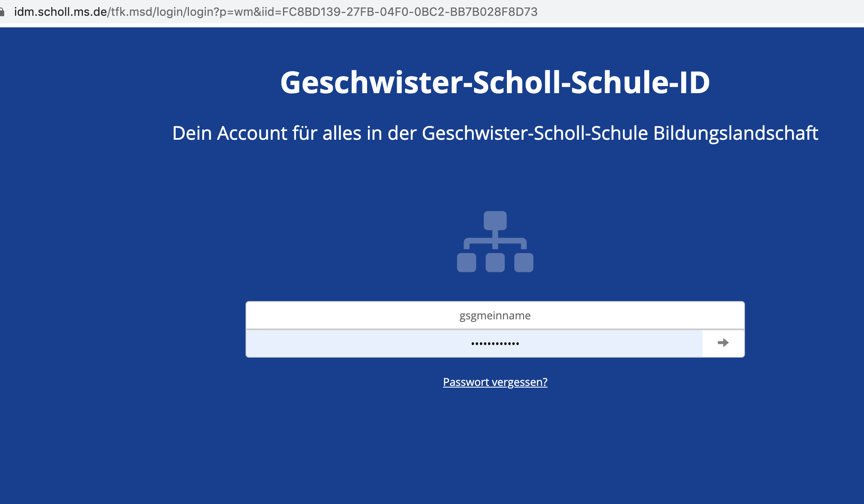Click the 'Dein Account für alles' subtitle
Screen dimensions: 864x504
coord(495,133)
